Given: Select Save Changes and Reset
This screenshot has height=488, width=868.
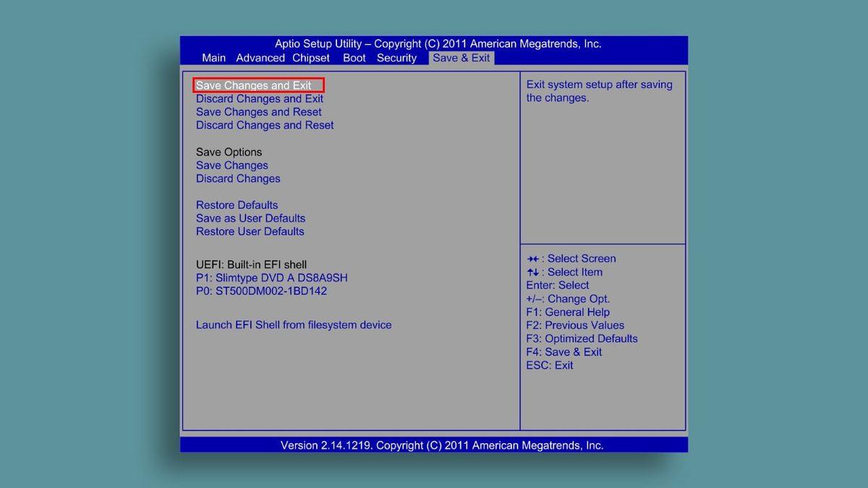Looking at the screenshot, I should pyautogui.click(x=258, y=111).
